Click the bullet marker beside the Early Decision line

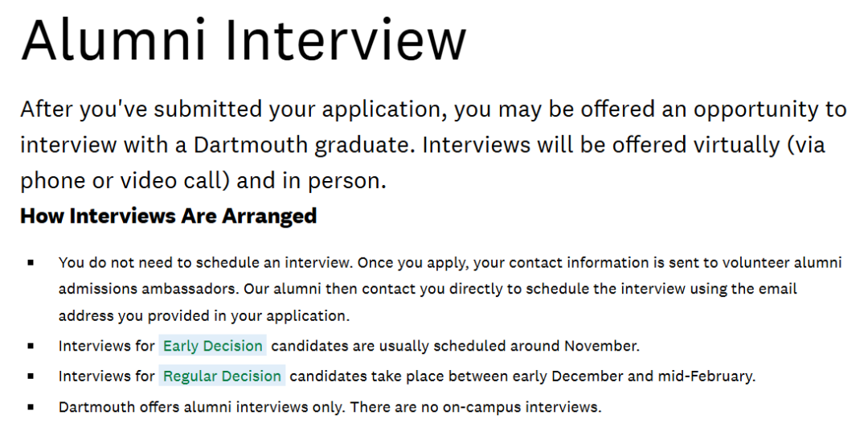(31, 347)
